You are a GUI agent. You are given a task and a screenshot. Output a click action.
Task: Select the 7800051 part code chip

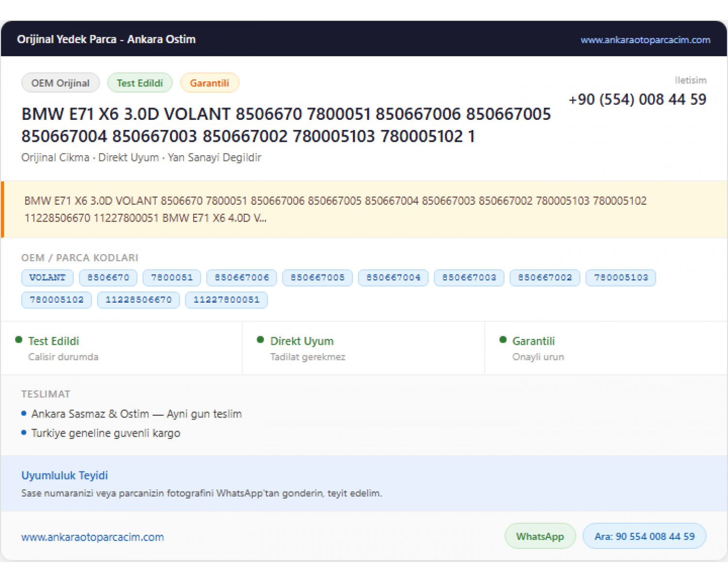172,277
